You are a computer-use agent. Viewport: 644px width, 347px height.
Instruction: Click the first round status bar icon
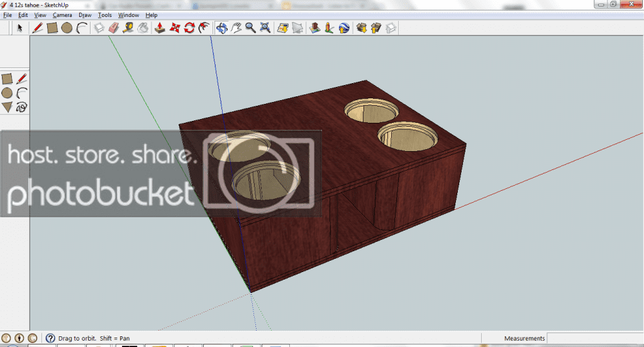point(6,338)
